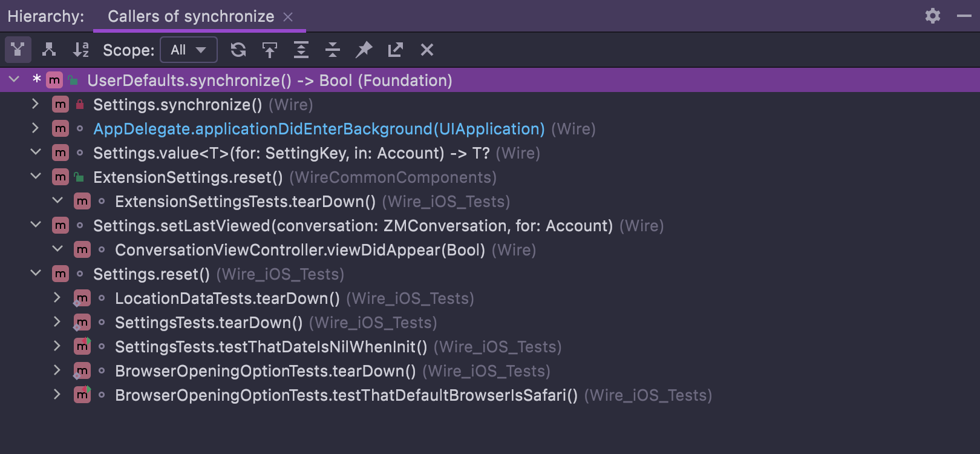
Task: Select ExtensionSettings.reset() row
Action: tap(490, 177)
